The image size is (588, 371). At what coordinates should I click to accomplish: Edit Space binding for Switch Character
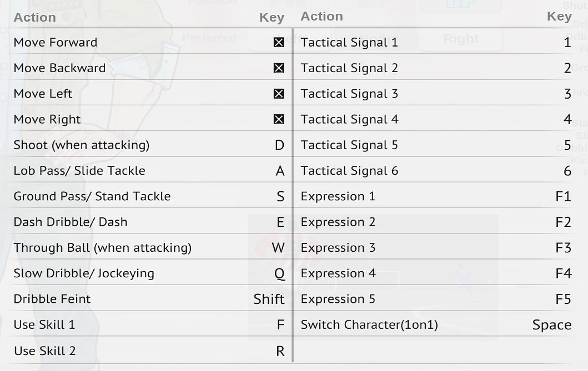pyautogui.click(x=552, y=325)
